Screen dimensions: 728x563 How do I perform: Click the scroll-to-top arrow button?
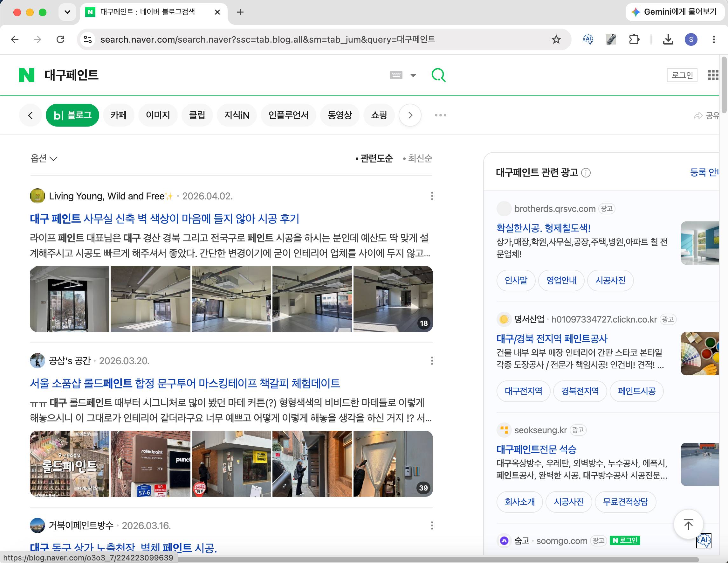688,524
